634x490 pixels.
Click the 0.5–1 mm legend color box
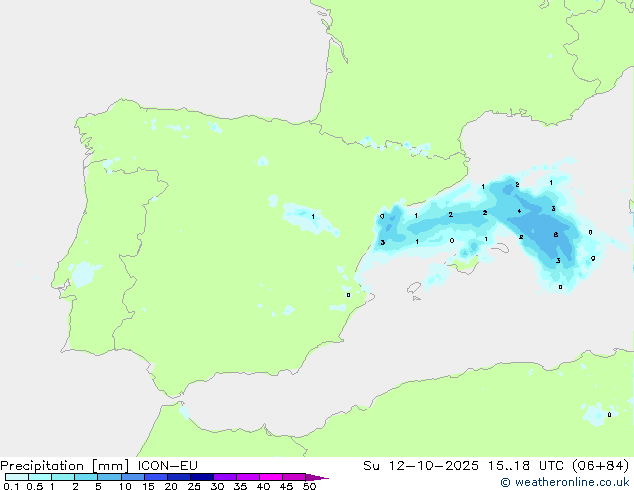click(40, 477)
